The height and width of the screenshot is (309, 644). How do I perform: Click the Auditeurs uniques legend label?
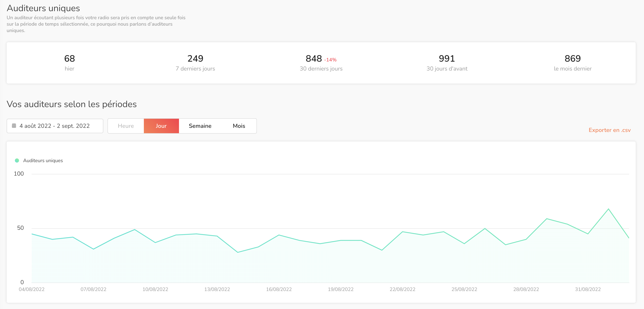point(43,160)
